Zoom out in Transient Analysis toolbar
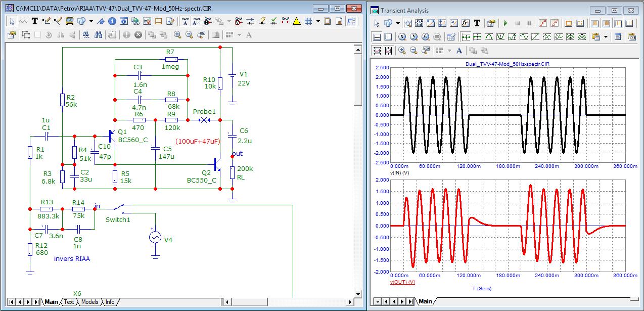Viewport: 644px width, 311px height. pyautogui.click(x=413, y=51)
